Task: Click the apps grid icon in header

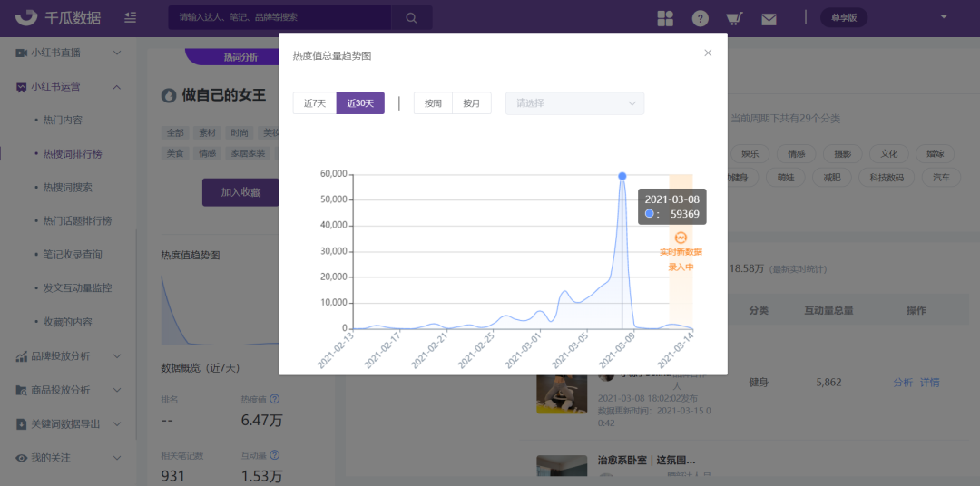Action: 665,18
